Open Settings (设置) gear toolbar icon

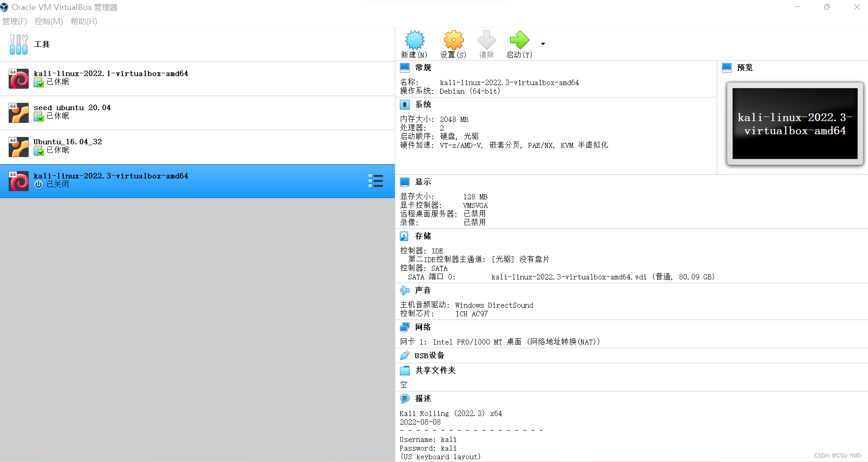pos(454,40)
